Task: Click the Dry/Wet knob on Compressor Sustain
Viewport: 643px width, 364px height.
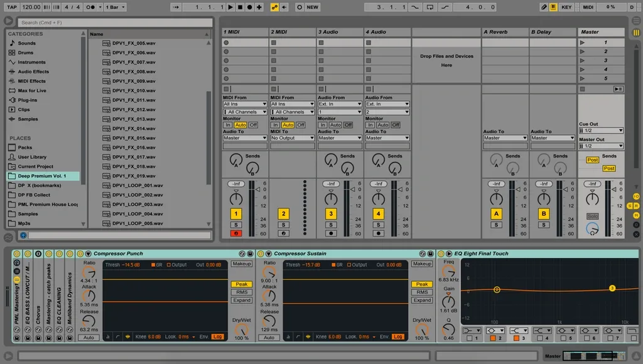Action: point(423,331)
